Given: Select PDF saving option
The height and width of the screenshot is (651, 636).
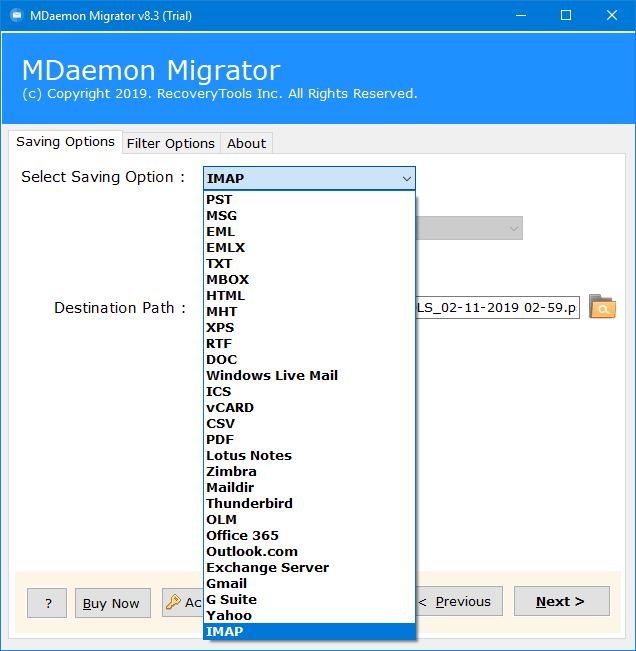Looking at the screenshot, I should pos(309,440).
